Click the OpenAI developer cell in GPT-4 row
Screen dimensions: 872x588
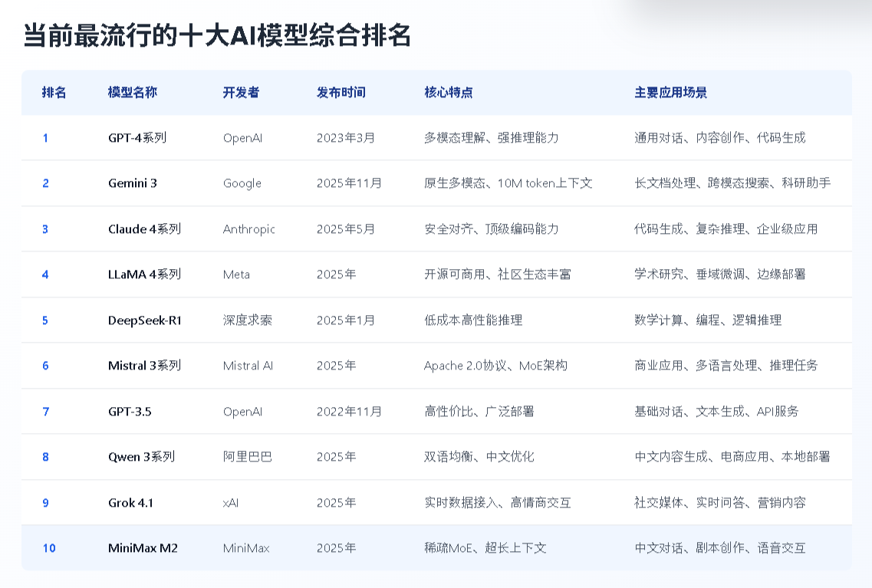[x=242, y=138]
